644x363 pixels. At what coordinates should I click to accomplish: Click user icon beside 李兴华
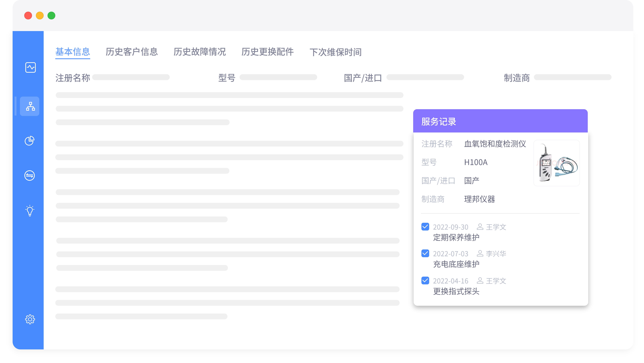[x=480, y=253]
